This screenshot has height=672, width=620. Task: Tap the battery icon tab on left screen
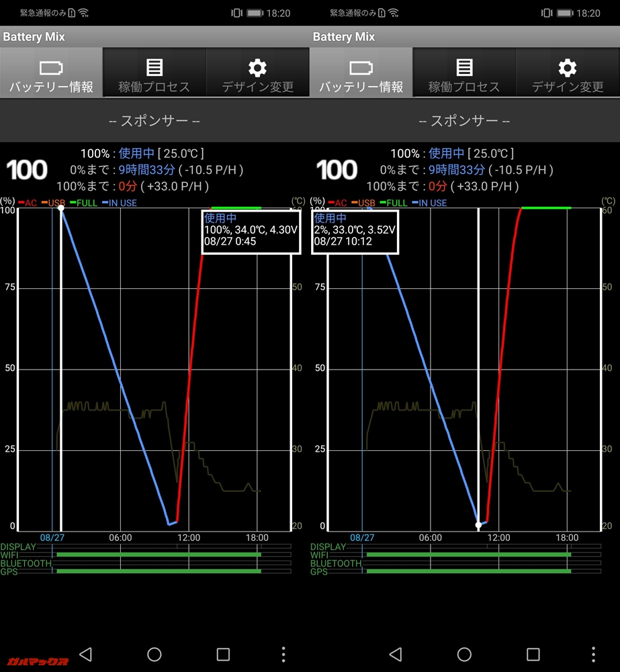click(51, 68)
